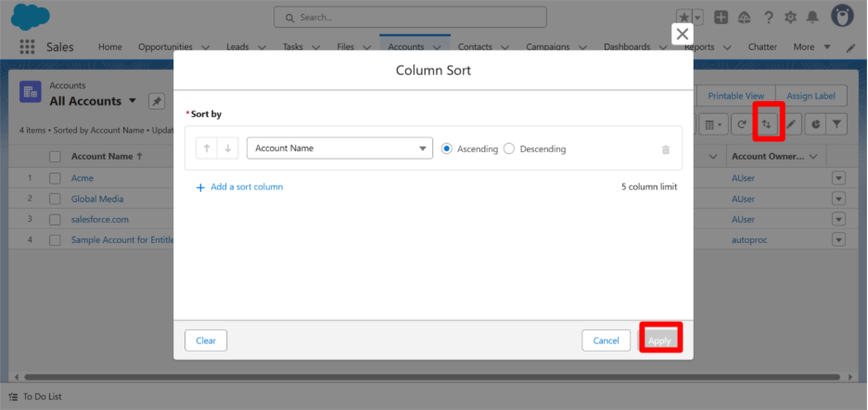Check the select-all rows checkbox
The image size is (868, 410).
pos(55,157)
